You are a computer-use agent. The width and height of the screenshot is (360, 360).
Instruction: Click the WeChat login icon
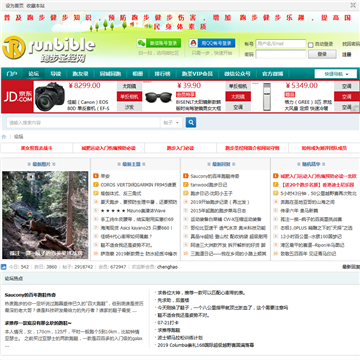[141, 43]
